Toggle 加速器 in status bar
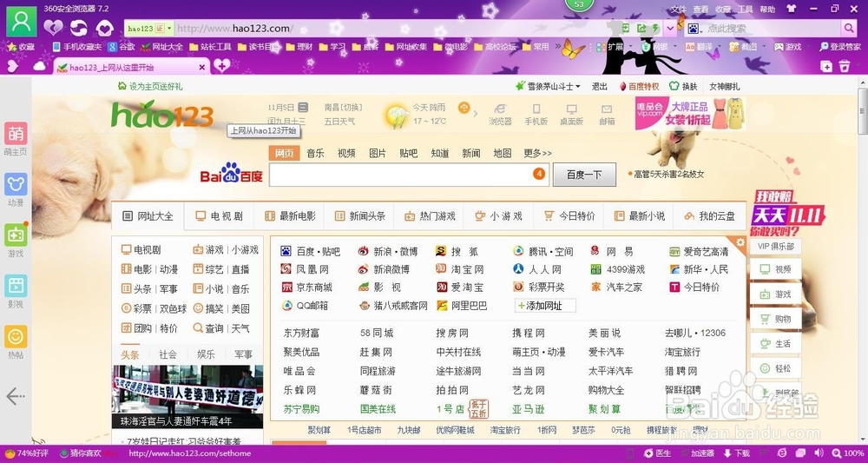 pyautogui.click(x=698, y=453)
